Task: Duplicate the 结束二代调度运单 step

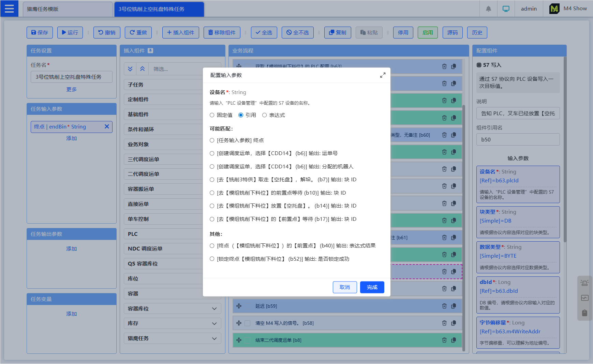Action: [x=454, y=340]
